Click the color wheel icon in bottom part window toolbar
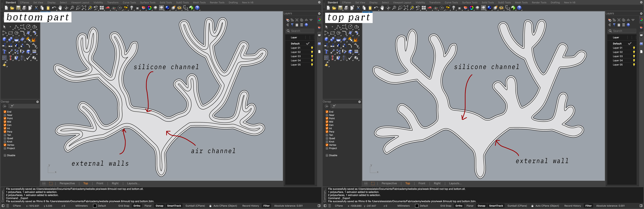The height and width of the screenshot is (209, 644). (x=149, y=8)
